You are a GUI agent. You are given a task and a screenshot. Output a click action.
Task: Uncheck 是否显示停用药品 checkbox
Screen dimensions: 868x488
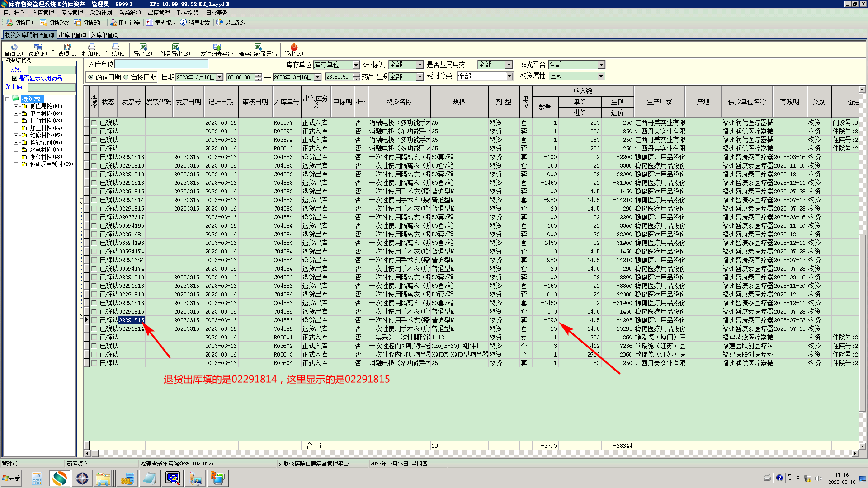pos(14,78)
